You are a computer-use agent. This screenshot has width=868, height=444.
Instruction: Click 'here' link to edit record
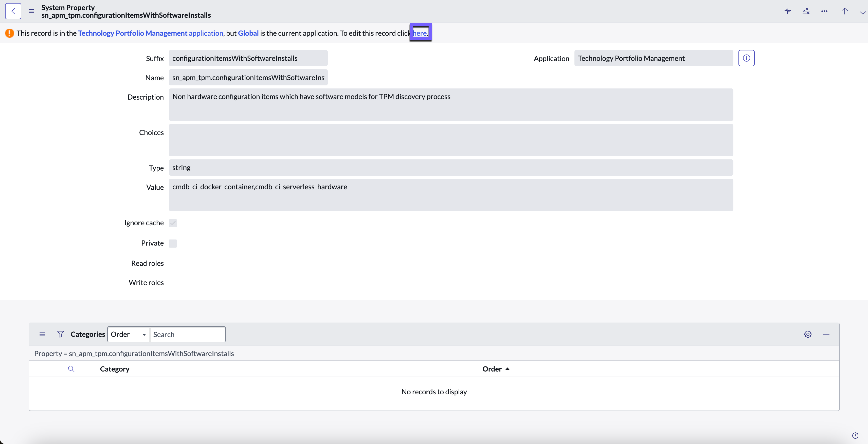point(420,33)
